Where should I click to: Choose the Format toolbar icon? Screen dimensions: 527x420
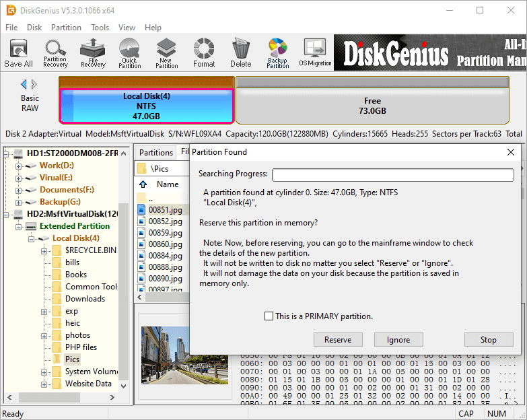(204, 53)
